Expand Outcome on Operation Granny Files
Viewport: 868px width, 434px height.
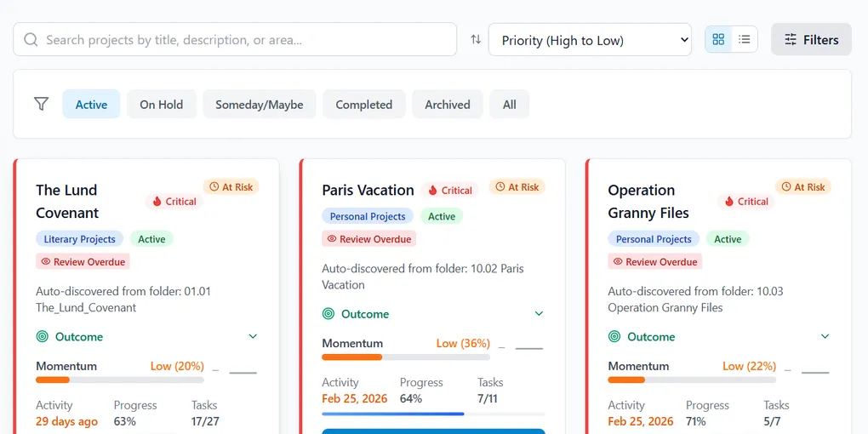click(x=825, y=337)
